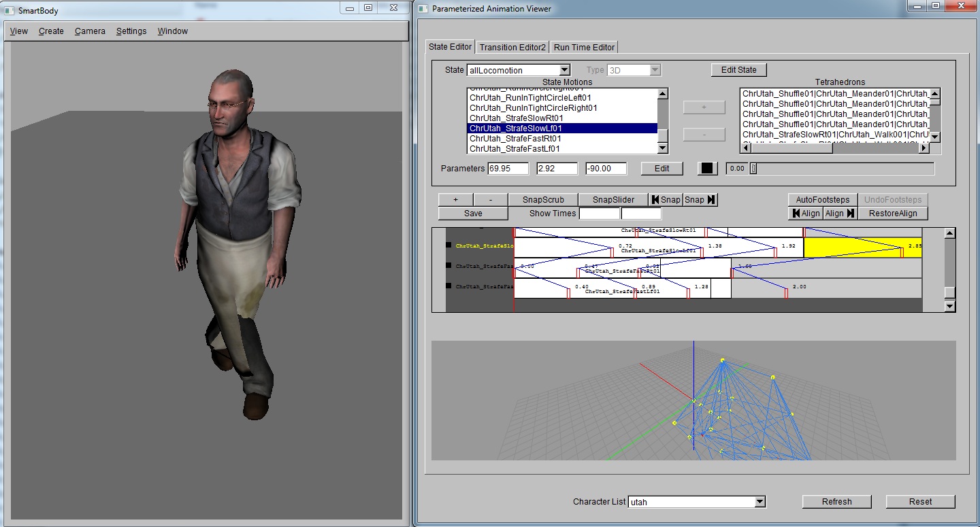
Task: Click the yellow ChrUtah_StrafeSlo track label
Action: pos(484,245)
